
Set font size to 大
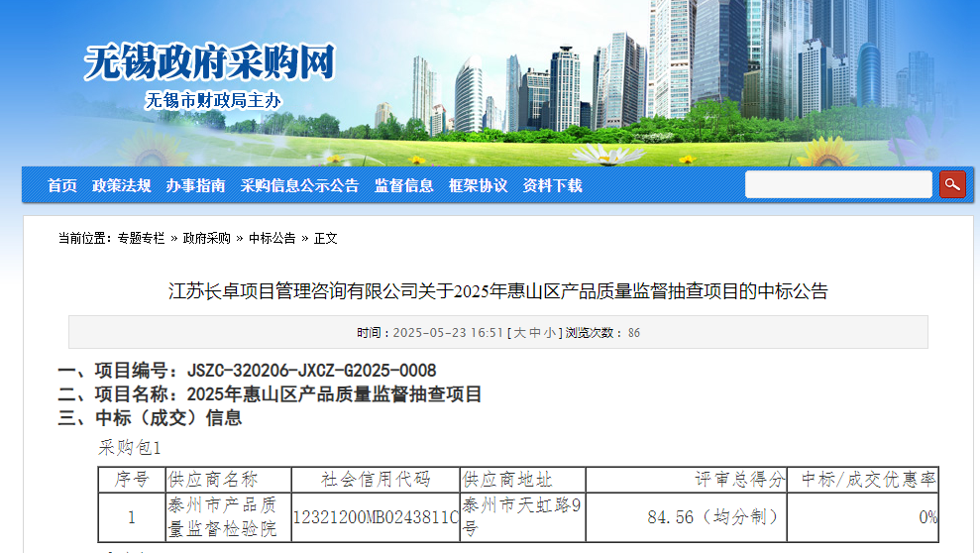coord(520,332)
